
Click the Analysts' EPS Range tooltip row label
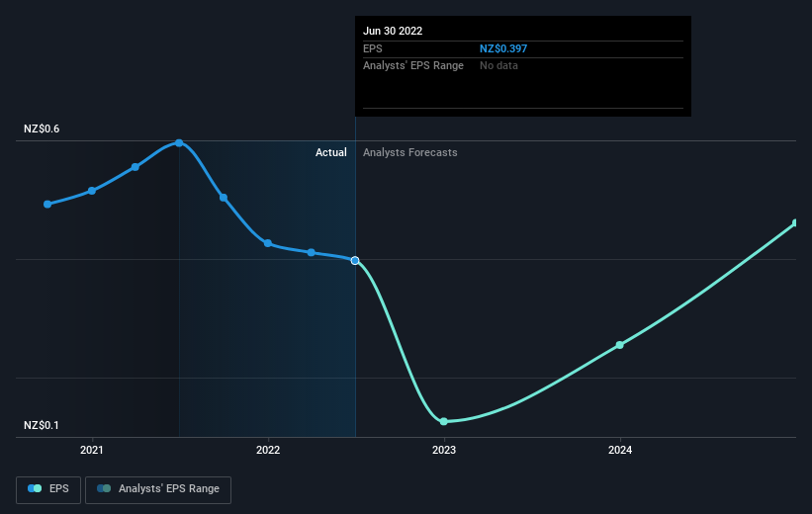point(413,66)
